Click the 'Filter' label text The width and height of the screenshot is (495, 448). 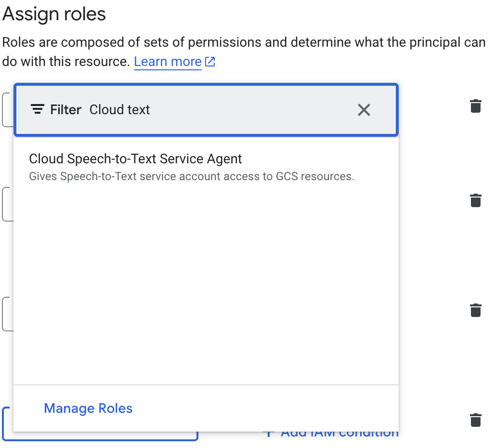[x=65, y=110]
